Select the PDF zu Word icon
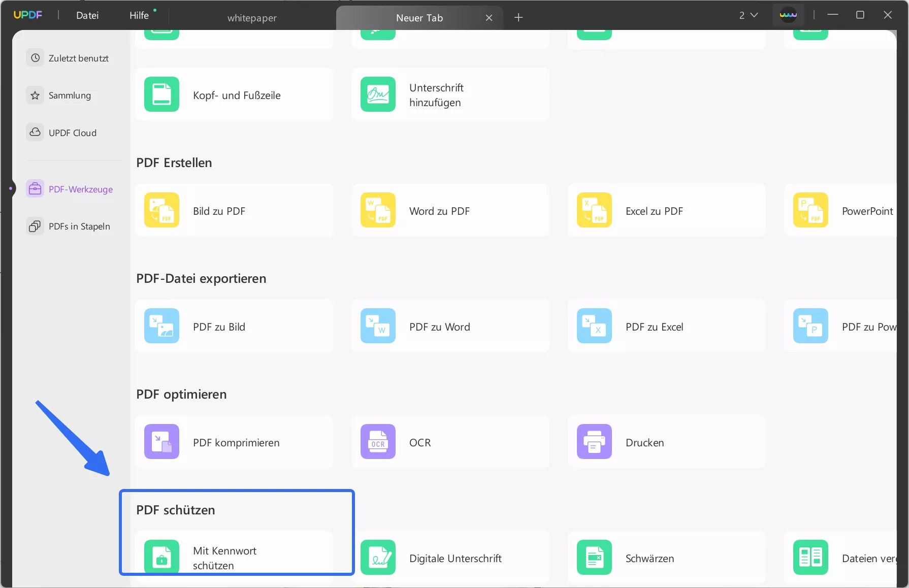 point(378,326)
